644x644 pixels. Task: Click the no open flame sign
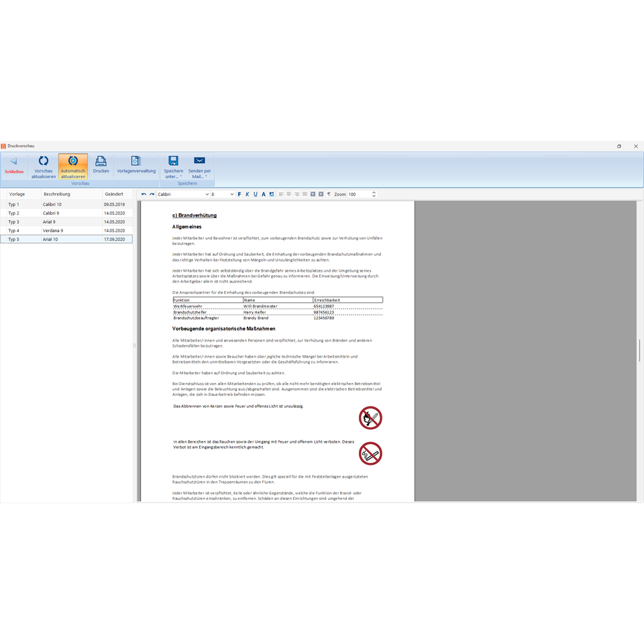click(x=370, y=418)
